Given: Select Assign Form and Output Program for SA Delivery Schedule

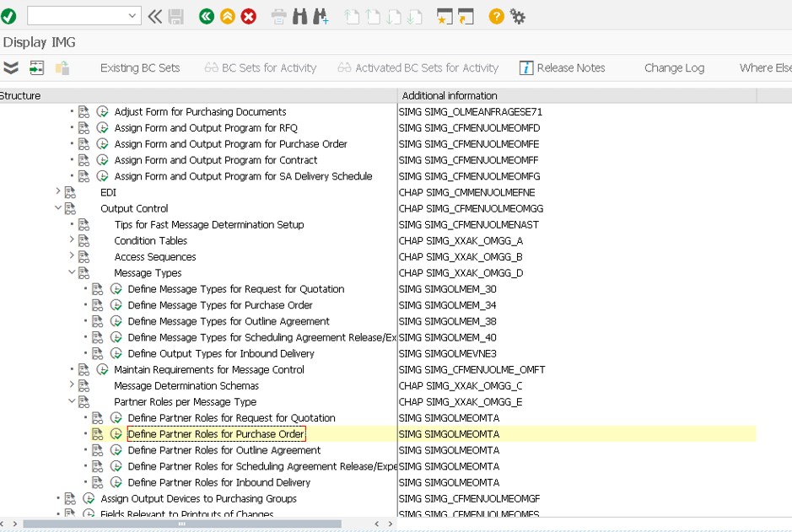Looking at the screenshot, I should (x=243, y=176).
